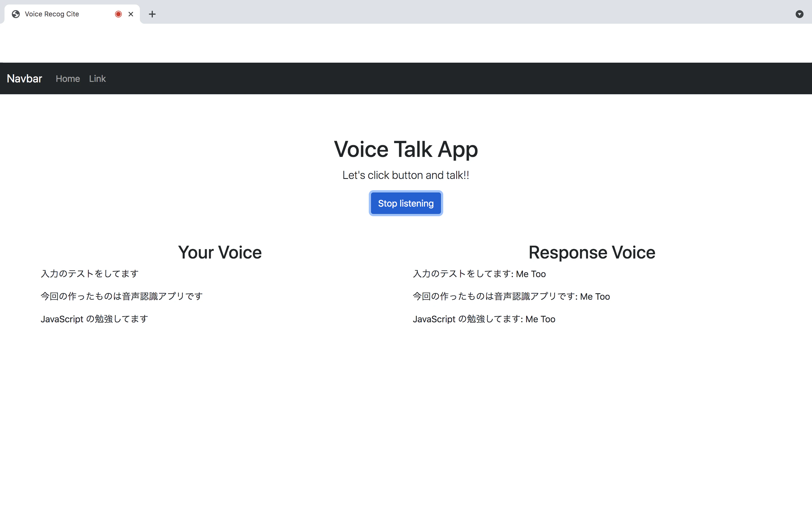Viewport: 812px width, 508px height.
Task: Select "今回の作ったものは音声認識アプリです" under Your Voice
Action: tap(122, 296)
